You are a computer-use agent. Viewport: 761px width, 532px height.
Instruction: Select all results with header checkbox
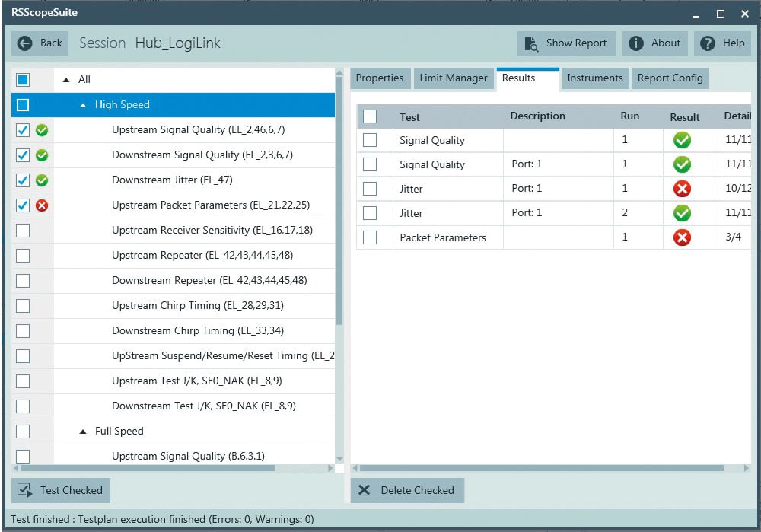(x=370, y=116)
